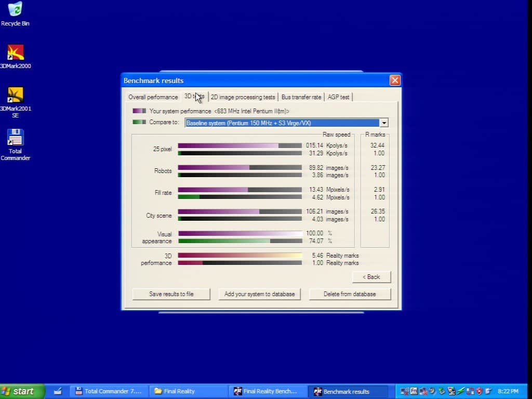Click Add your system to database
The width and height of the screenshot is (532, 399).
[x=260, y=294]
